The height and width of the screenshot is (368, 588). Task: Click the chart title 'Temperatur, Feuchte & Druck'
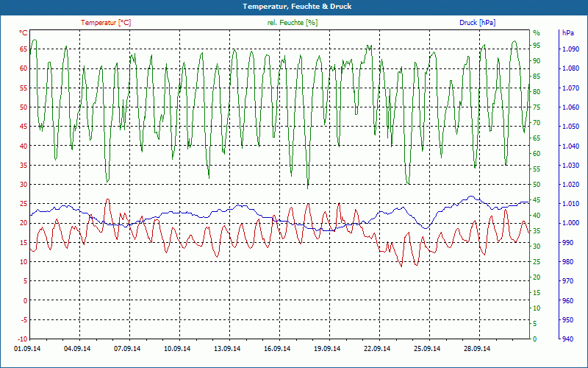click(297, 7)
